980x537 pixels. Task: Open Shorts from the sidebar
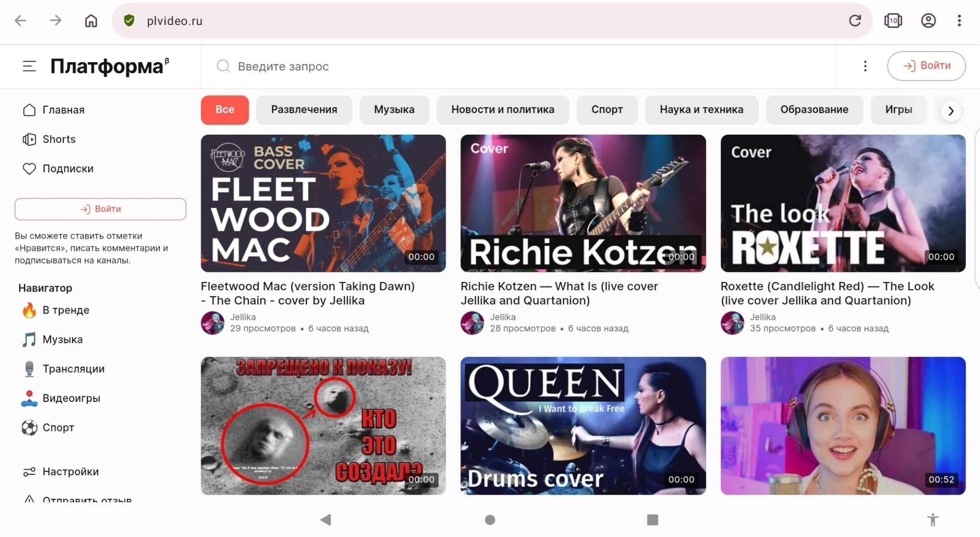pos(59,139)
